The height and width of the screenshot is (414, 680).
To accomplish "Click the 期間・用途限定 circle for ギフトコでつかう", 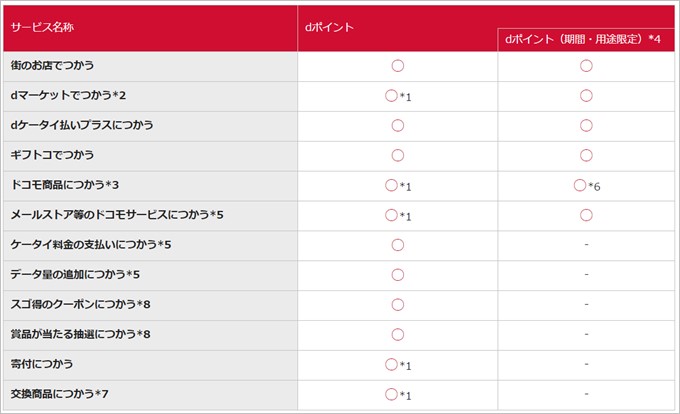I will [586, 156].
